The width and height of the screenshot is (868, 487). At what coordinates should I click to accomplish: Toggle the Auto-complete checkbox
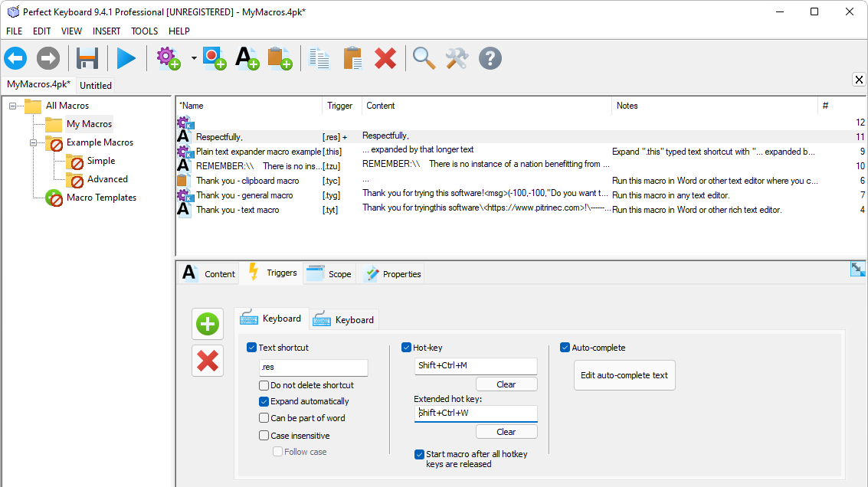[565, 348]
